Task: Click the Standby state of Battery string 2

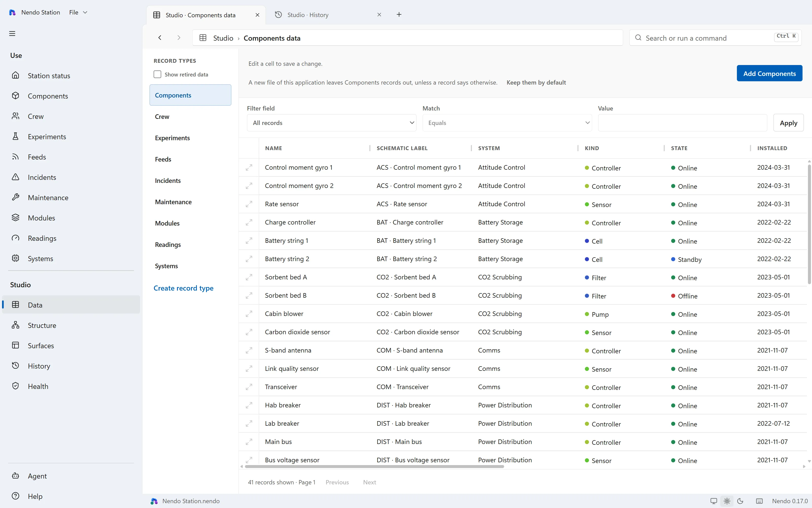Action: (x=686, y=259)
